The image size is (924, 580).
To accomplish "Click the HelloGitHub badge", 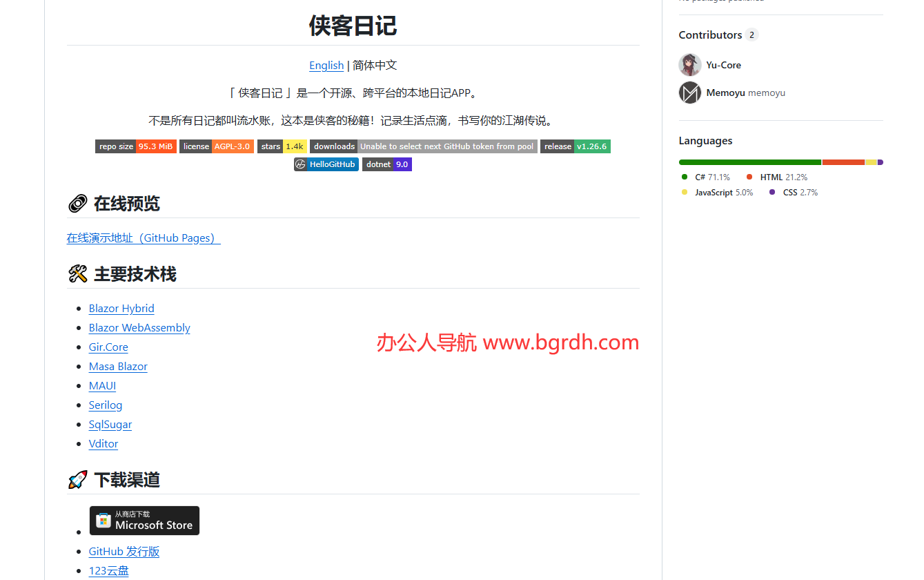I will point(326,164).
